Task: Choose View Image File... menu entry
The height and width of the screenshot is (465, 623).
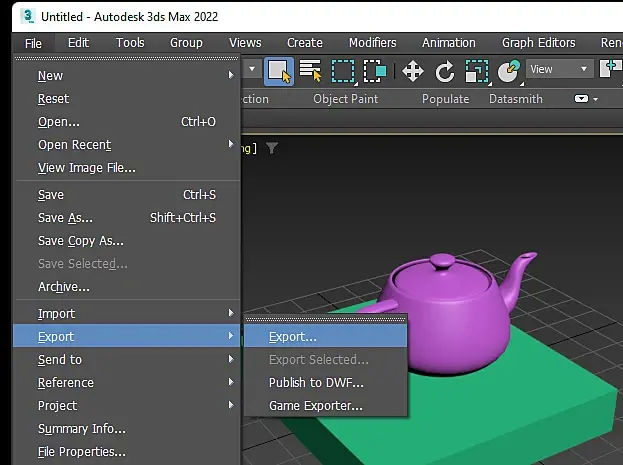Action: [x=127, y=168]
